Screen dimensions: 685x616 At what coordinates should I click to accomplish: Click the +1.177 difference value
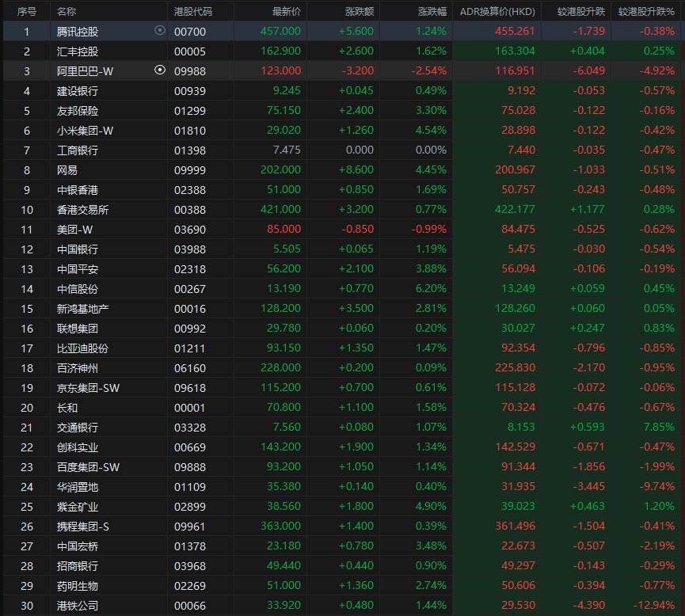588,209
